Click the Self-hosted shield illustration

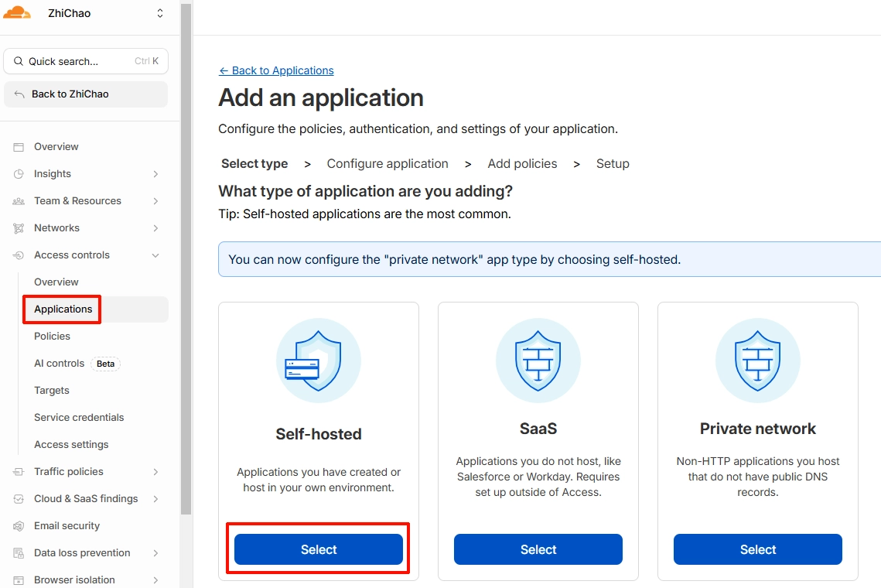point(319,361)
